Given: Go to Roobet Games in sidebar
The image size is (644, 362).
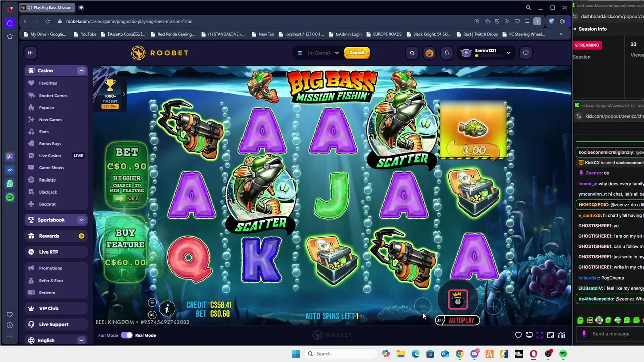Looking at the screenshot, I should coord(53,96).
